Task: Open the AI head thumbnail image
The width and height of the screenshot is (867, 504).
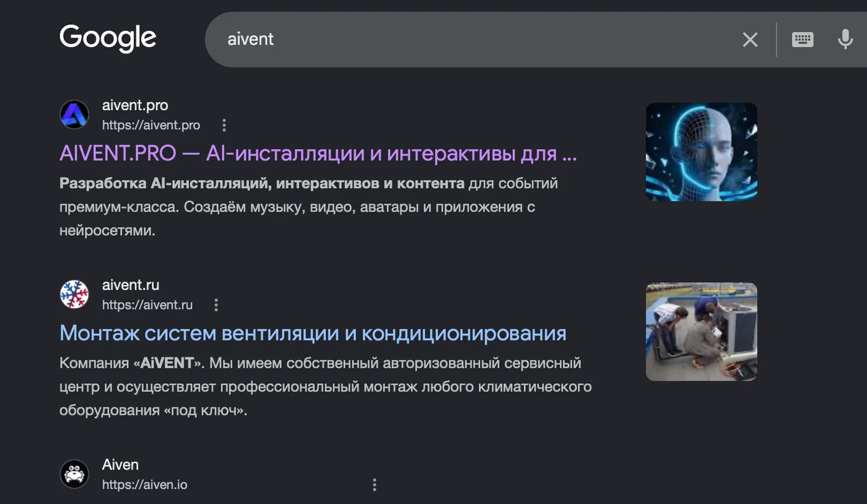Action: [702, 152]
